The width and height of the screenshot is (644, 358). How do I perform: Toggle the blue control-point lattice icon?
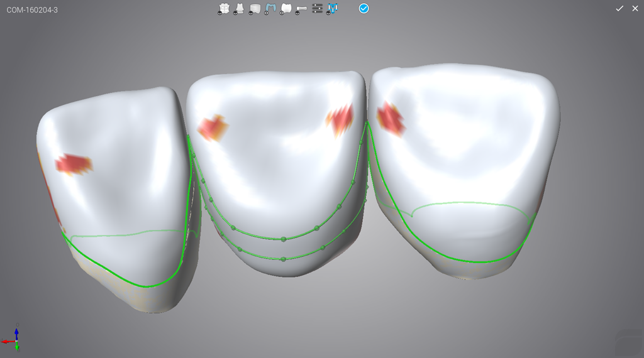[x=332, y=9]
